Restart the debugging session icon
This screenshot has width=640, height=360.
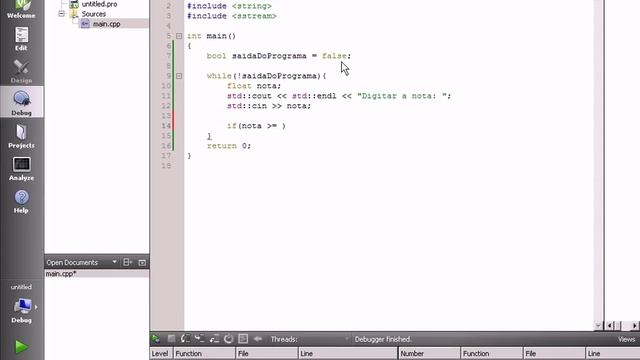(228, 339)
